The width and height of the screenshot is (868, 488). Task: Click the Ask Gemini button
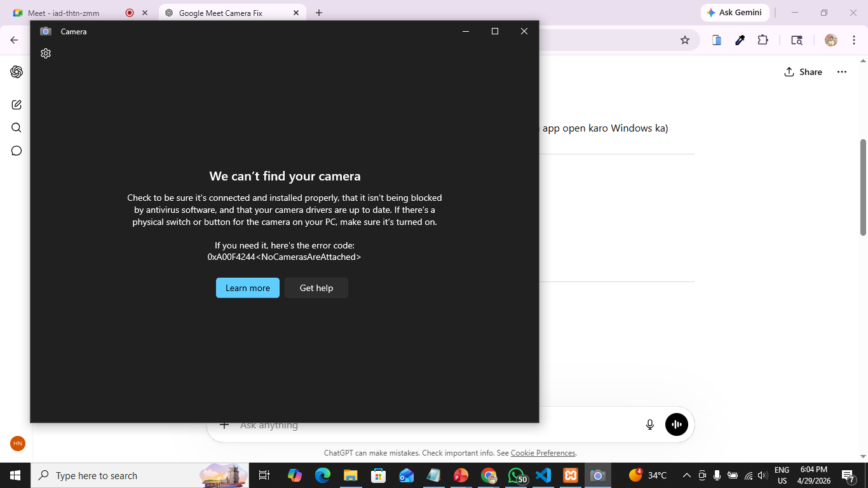[735, 13]
